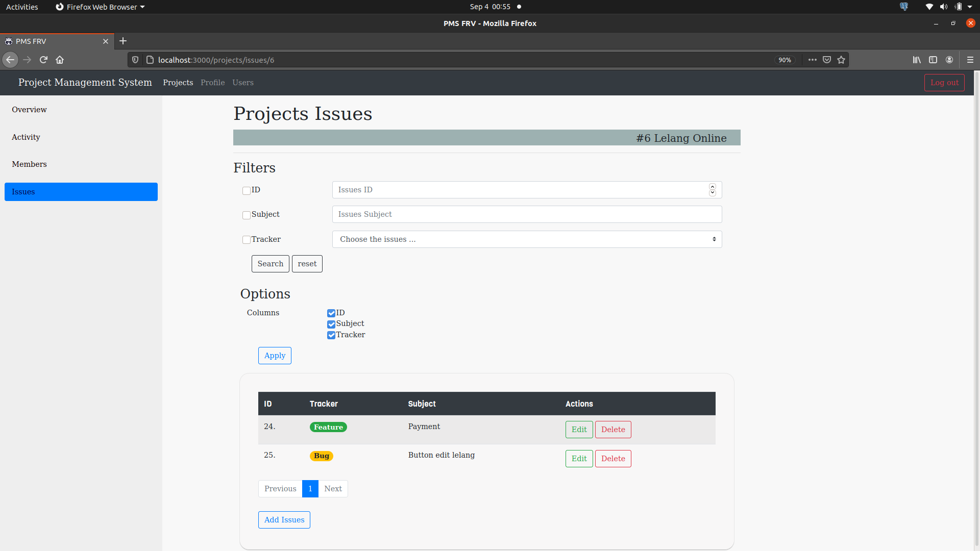980x551 pixels.
Task: Click the 90% zoom level indicator
Action: (x=785, y=60)
